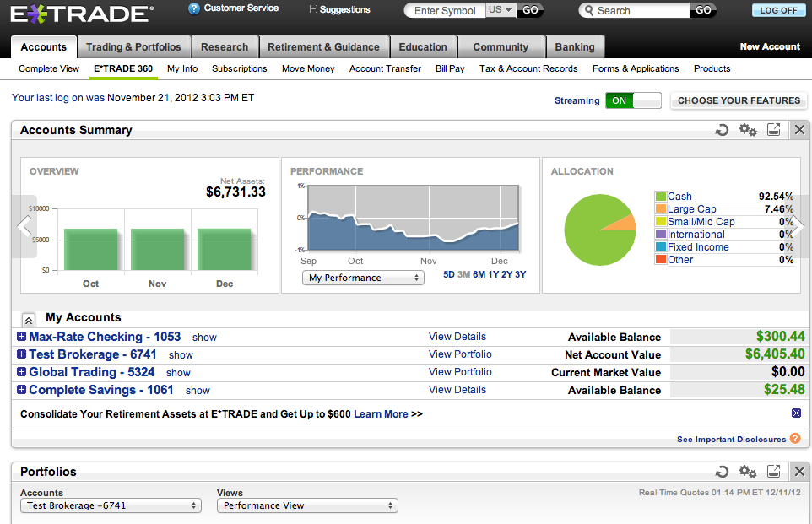Screen dimensions: 812x524
Task: Expand the Test Brokerage 6741 account row
Action: (20, 354)
